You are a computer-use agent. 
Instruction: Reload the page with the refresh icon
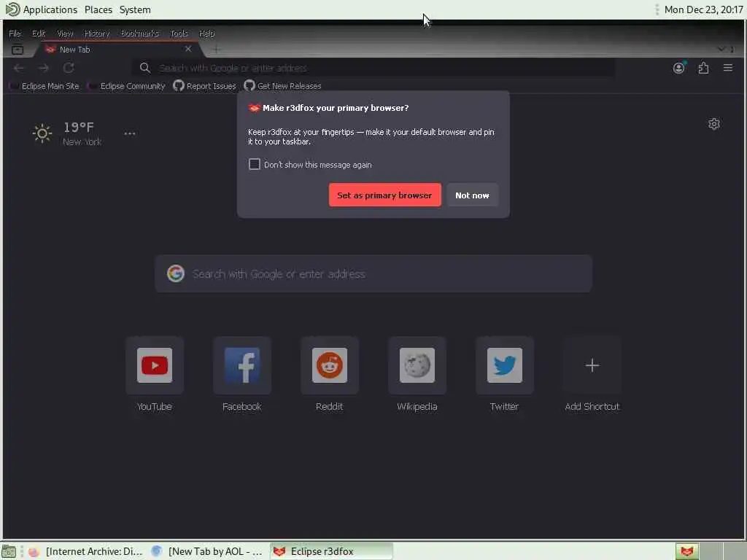tap(69, 68)
